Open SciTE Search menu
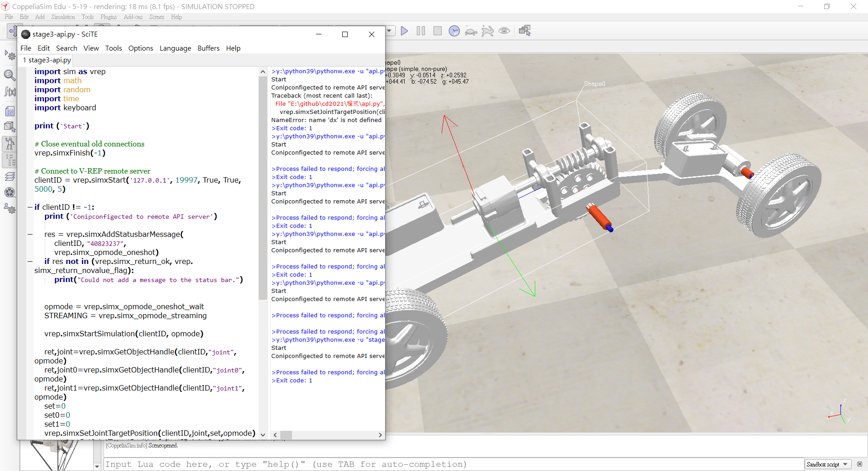The width and height of the screenshot is (868, 471). tap(66, 48)
